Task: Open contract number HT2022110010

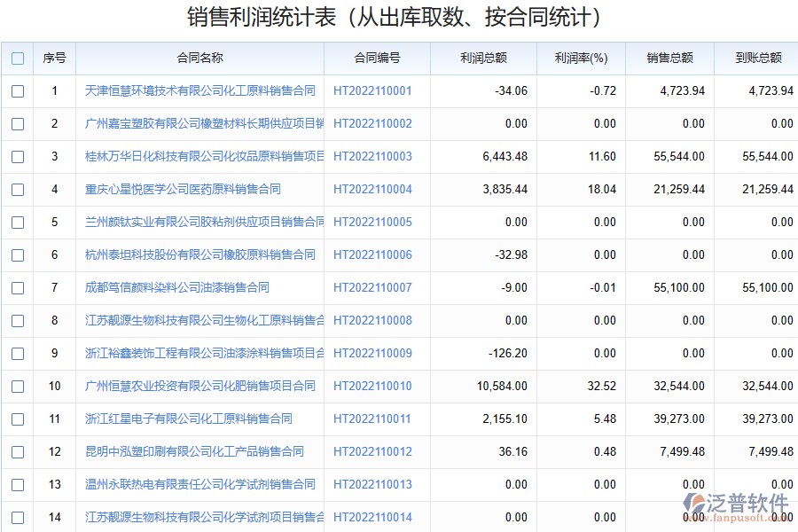Action: tap(372, 386)
